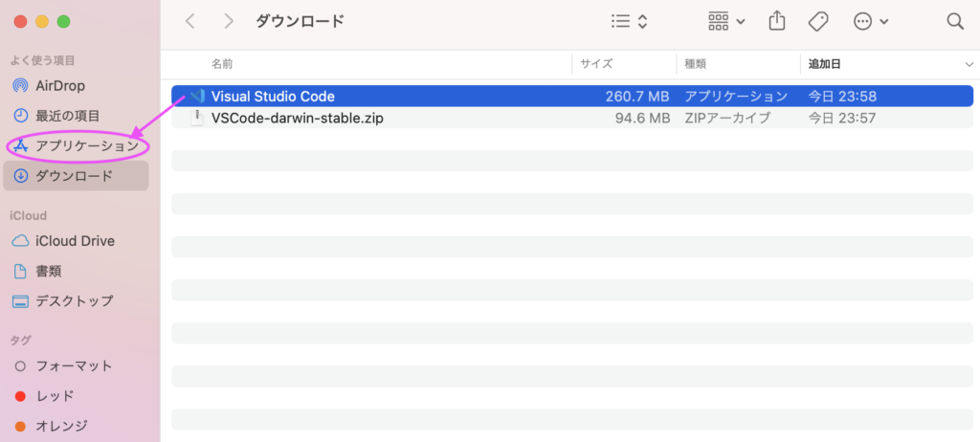Click the desktop icon beside デスクトップ
This screenshot has width=980, height=442.
21,301
